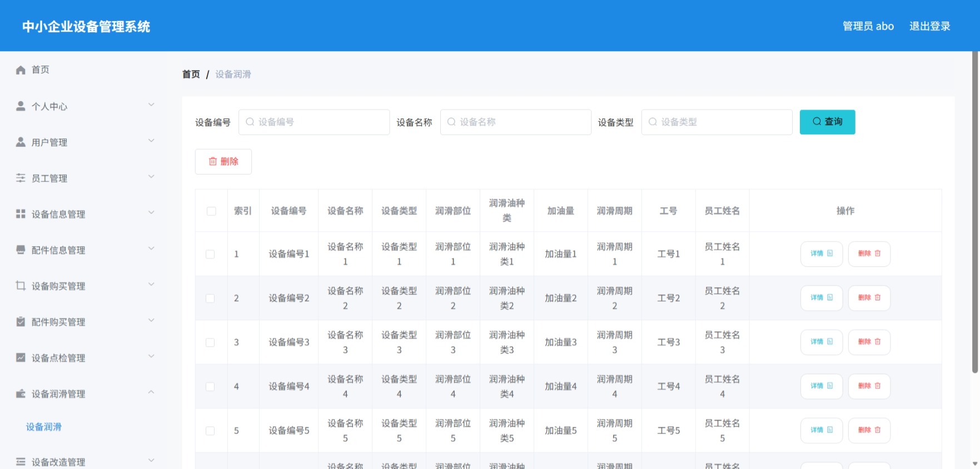Click the scrollbar down arrow
The height and width of the screenshot is (469, 980).
(x=975, y=463)
